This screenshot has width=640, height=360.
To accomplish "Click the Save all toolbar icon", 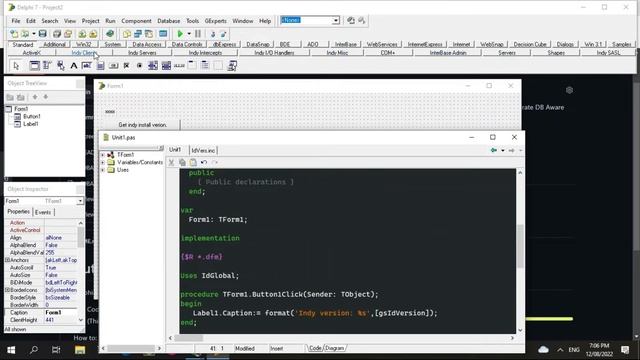I will coord(57,34).
